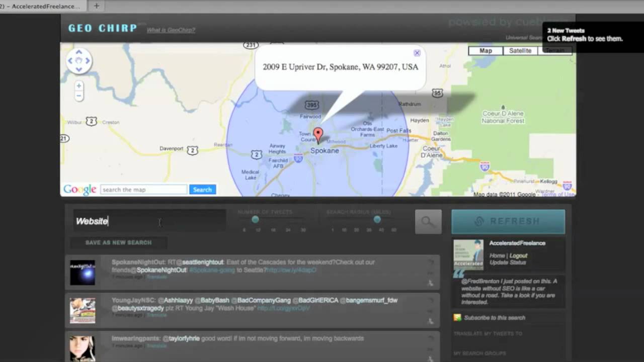
Task: Click the lower action icon on the SpokaneNightOut tweet
Action: pos(431,283)
